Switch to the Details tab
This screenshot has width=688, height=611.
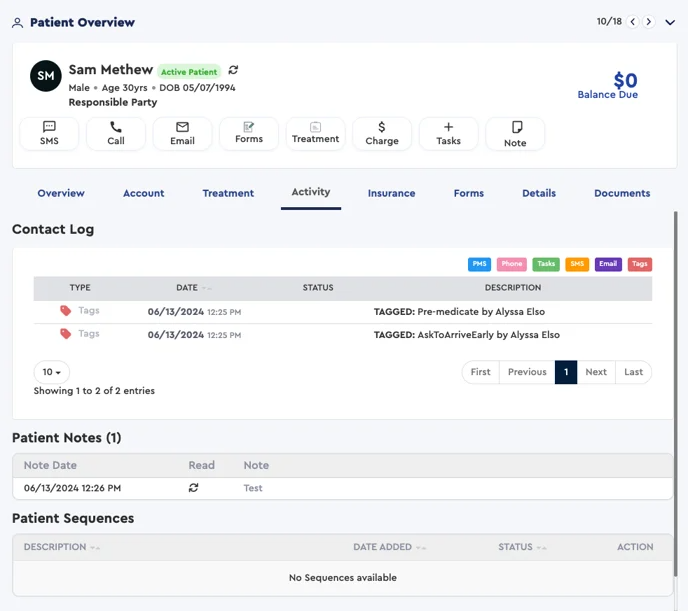click(539, 193)
